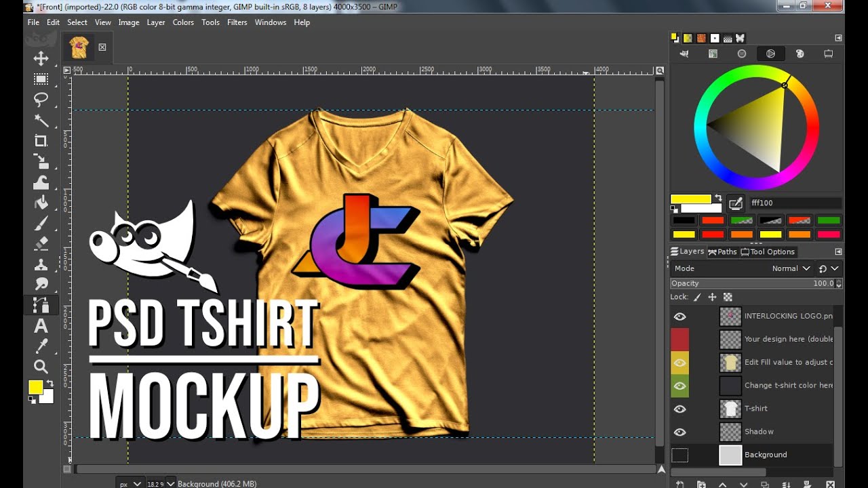
Task: Open the Windows menu
Action: (x=271, y=22)
